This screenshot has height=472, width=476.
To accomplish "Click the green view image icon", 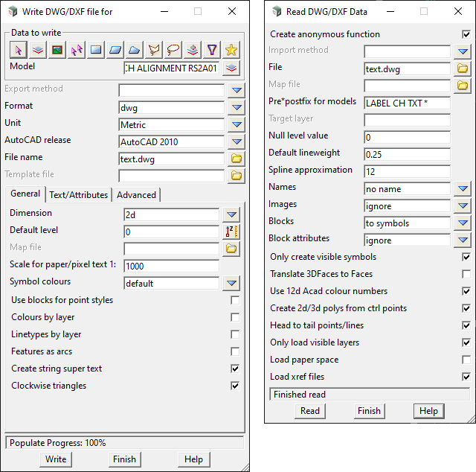I will (57, 50).
